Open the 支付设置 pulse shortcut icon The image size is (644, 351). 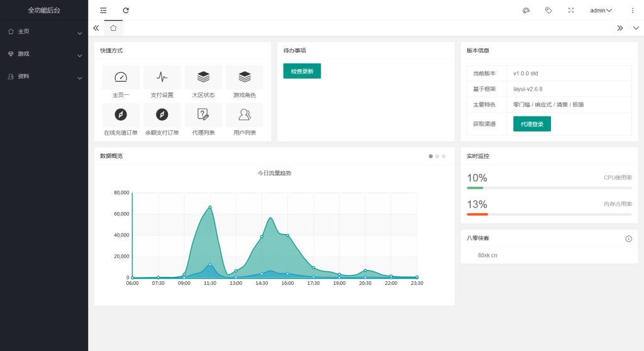162,77
